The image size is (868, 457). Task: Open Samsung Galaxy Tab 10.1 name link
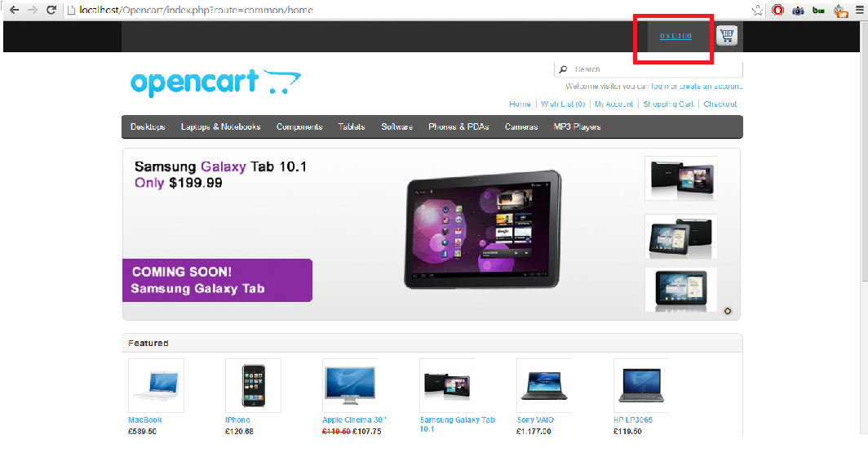pyautogui.click(x=457, y=424)
